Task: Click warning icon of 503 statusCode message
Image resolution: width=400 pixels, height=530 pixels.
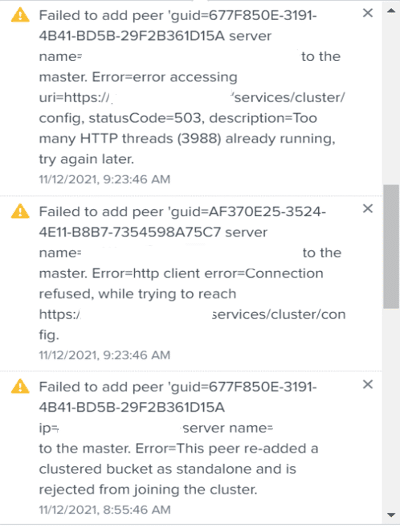Action: (20, 15)
